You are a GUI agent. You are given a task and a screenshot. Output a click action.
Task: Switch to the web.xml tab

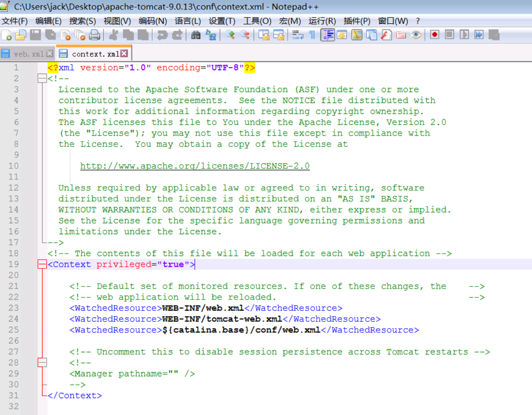28,54
